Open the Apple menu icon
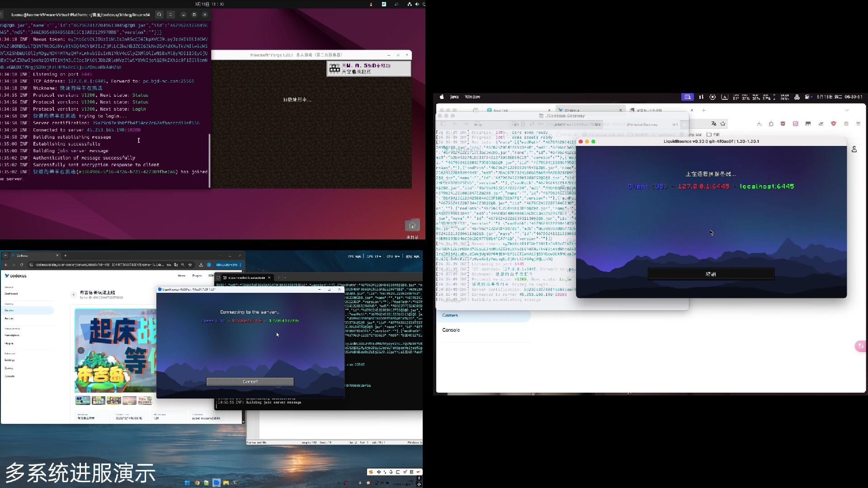This screenshot has height=488, width=868. [442, 97]
